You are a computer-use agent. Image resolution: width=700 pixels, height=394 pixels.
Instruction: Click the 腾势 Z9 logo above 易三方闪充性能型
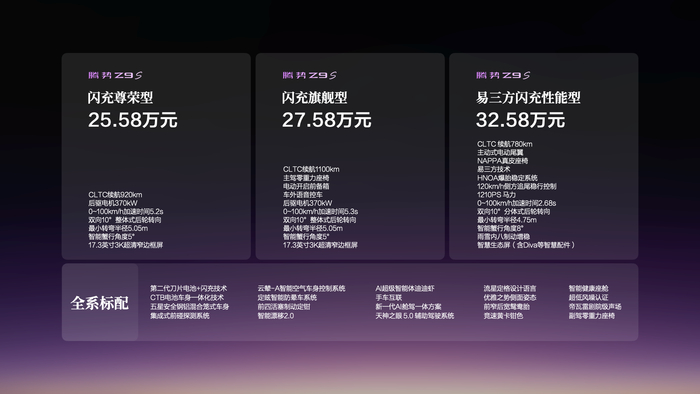(503, 75)
